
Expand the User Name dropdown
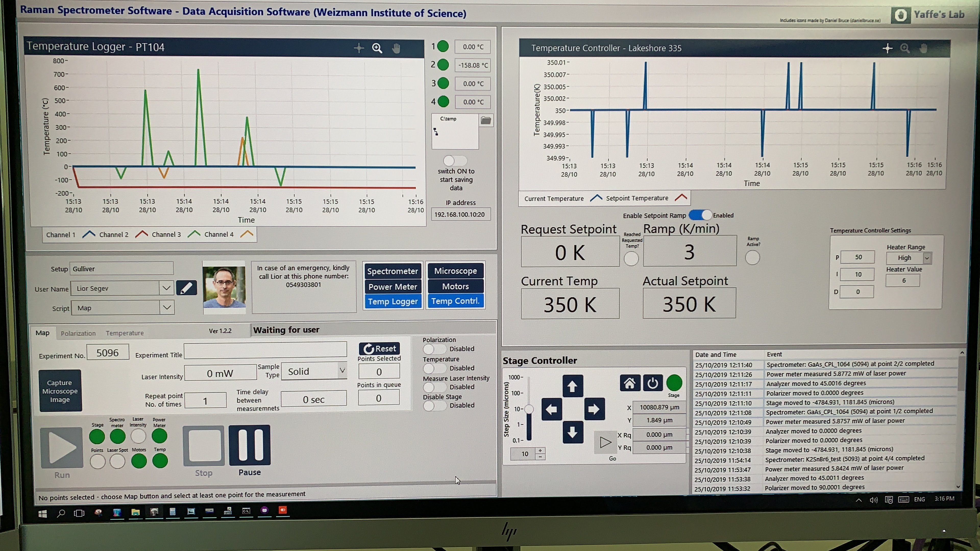point(166,288)
